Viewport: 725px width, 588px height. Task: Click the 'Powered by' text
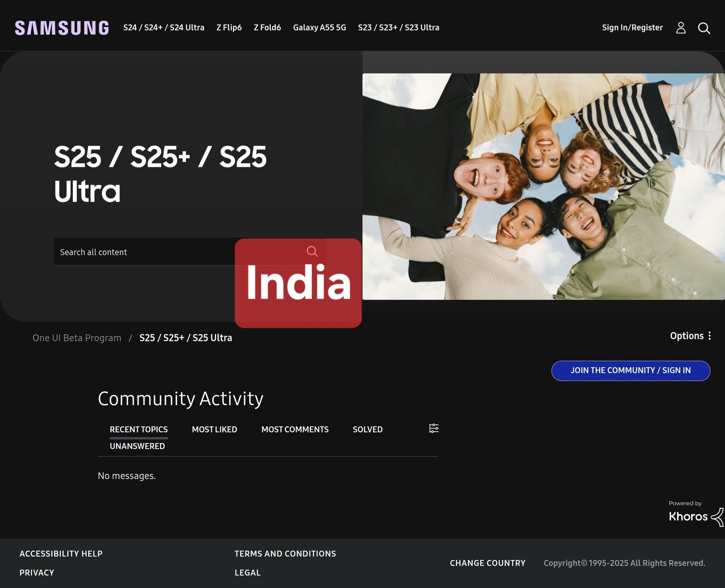coord(685,503)
